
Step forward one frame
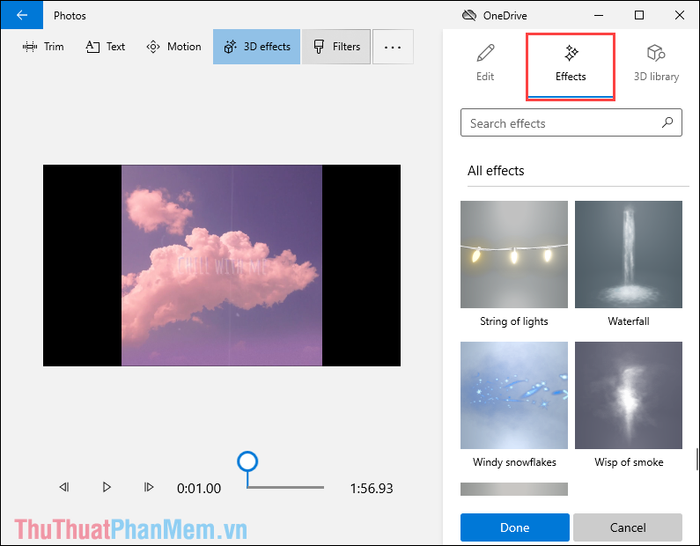(149, 487)
